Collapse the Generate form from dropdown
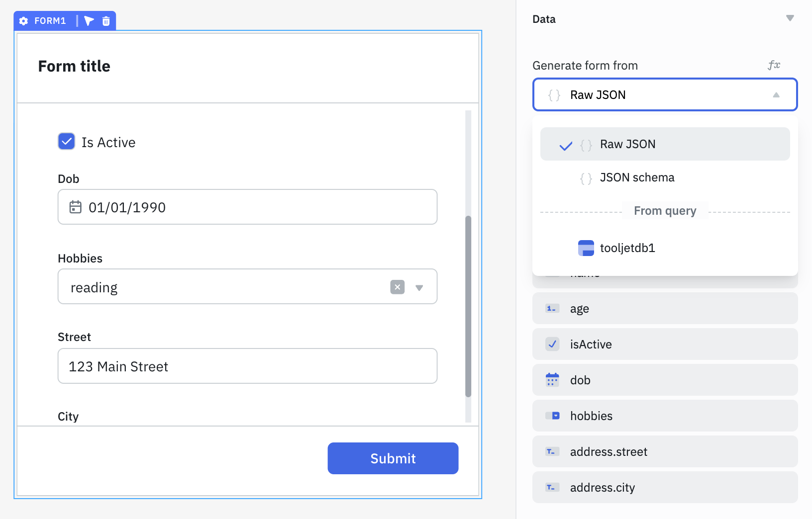 tap(777, 94)
